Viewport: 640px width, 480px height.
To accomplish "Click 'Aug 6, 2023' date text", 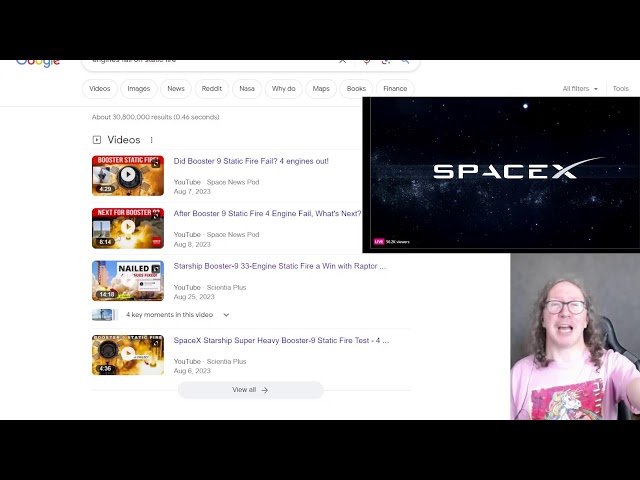I will 192,371.
